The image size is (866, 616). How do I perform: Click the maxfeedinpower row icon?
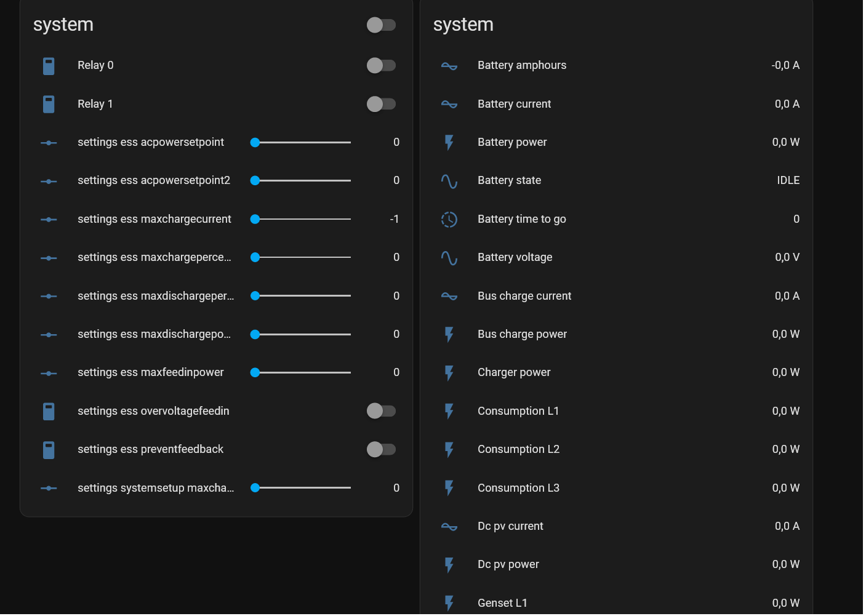point(49,373)
